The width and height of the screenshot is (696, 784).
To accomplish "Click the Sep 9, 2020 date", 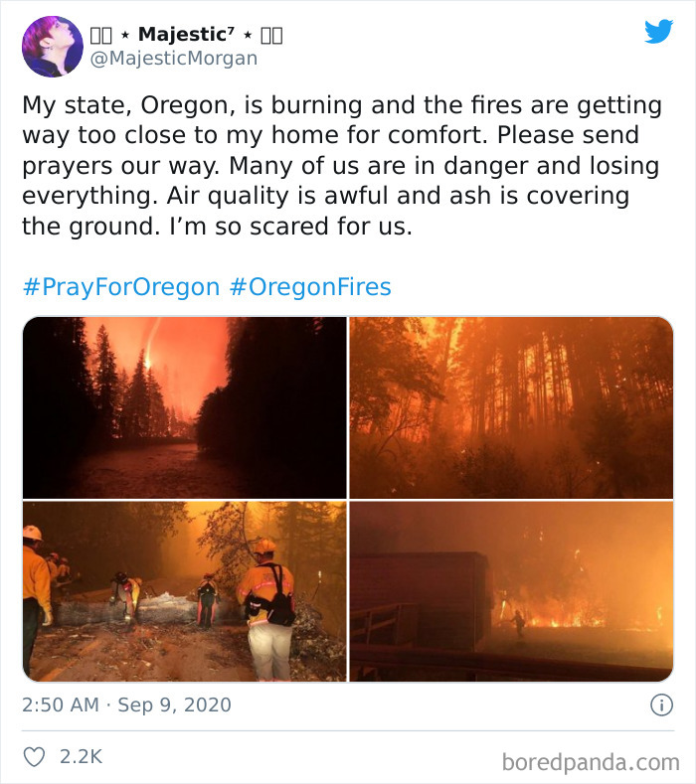I will tap(174, 706).
